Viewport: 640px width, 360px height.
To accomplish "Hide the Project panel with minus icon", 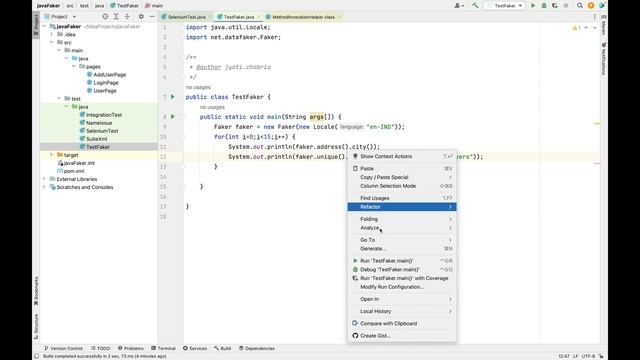I will (152, 17).
